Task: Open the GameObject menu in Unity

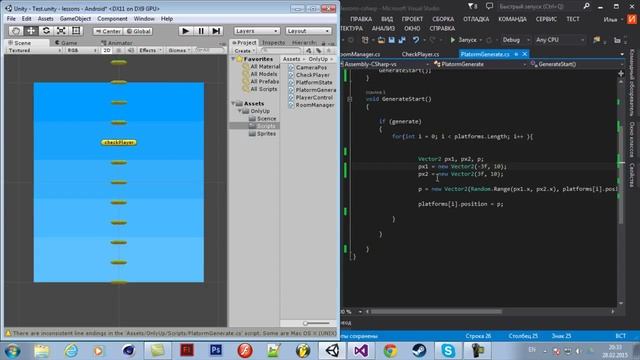Action: [x=75, y=19]
